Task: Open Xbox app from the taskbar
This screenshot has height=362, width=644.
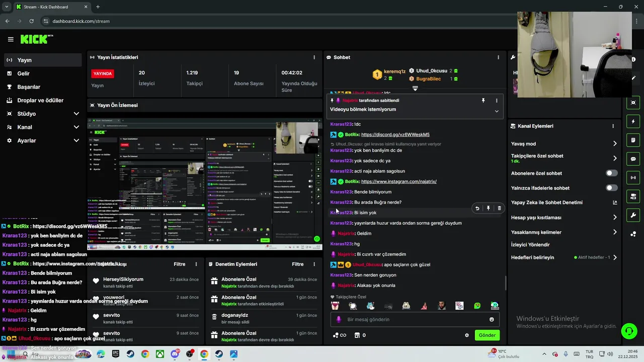Action: click(x=159, y=354)
